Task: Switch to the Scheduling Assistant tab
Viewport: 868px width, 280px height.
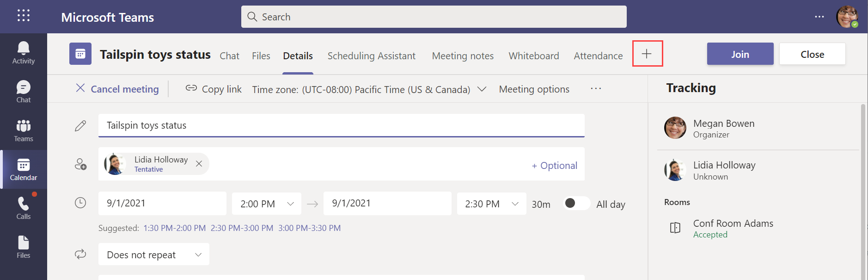Action: click(x=372, y=56)
